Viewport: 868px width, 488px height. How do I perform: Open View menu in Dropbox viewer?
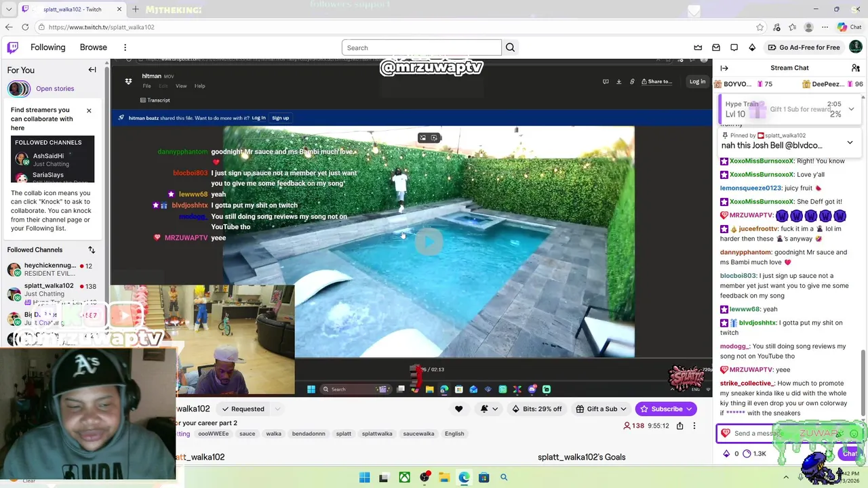181,86
